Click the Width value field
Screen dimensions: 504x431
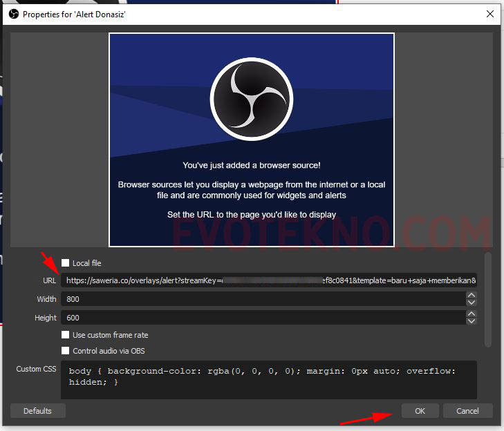(x=263, y=299)
